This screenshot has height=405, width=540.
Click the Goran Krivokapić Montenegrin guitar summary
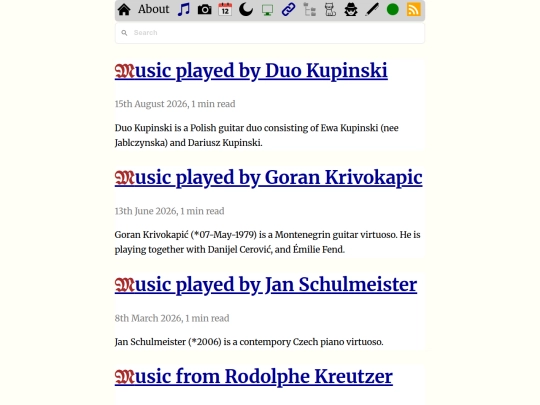pos(268,242)
